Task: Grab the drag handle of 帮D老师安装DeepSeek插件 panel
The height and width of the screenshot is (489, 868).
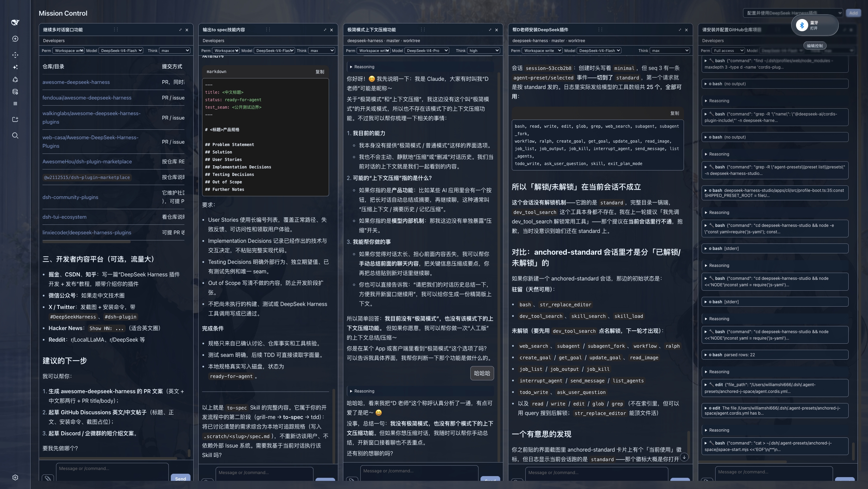Action: 600,30
